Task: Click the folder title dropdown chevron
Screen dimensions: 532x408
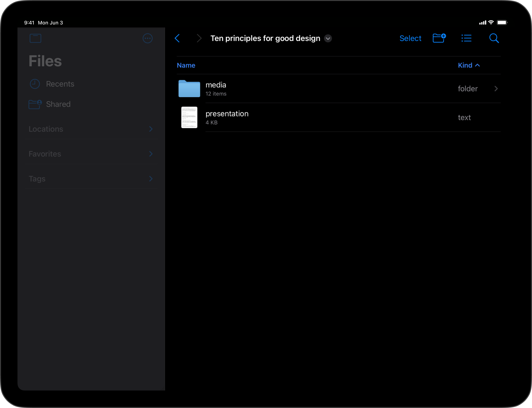Action: 328,38
